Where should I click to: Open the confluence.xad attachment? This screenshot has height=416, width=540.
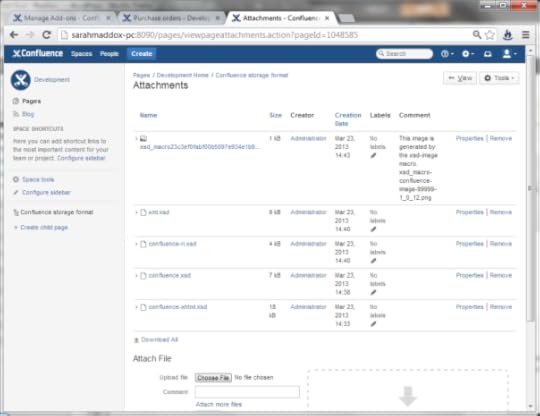pos(169,275)
